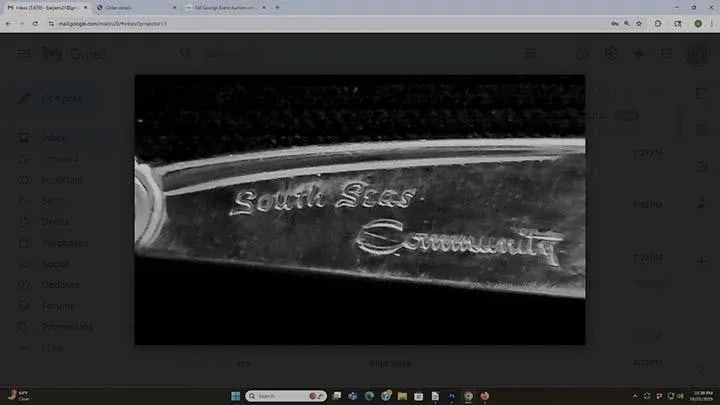
Task: Click the Gmail logo
Action: [74, 54]
